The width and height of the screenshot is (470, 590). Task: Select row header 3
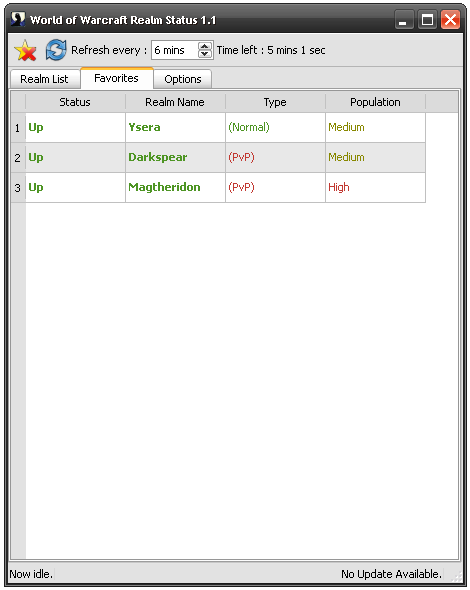point(18,188)
